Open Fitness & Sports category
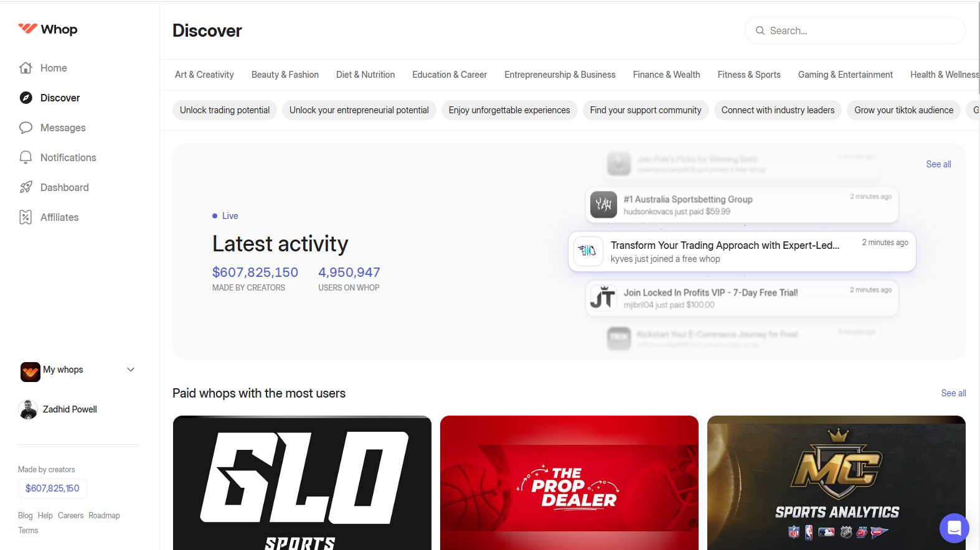 (x=749, y=75)
